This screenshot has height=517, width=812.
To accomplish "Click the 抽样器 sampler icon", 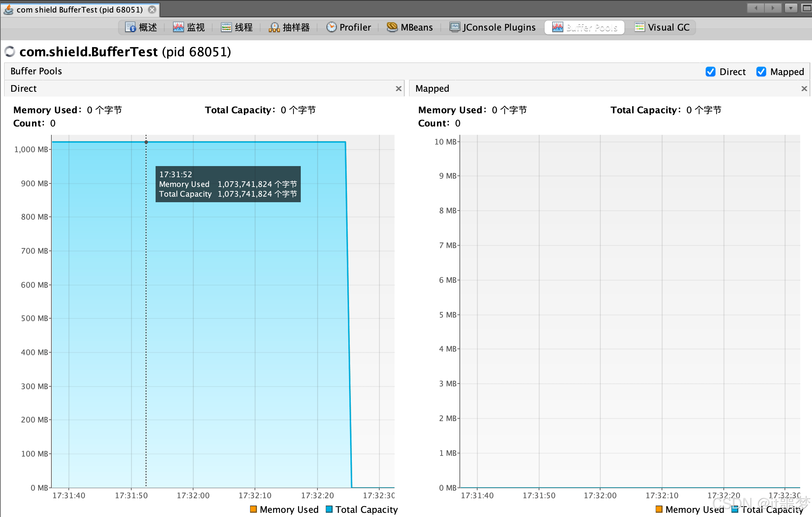I will point(274,27).
